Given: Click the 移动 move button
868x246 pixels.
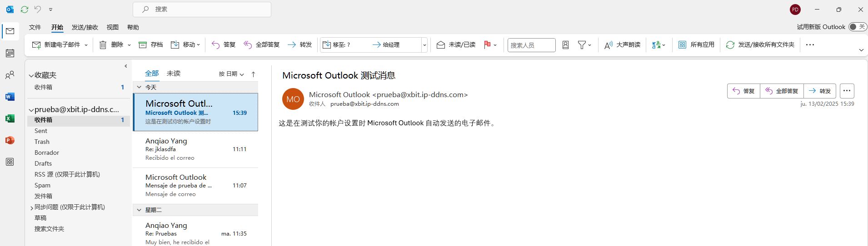Looking at the screenshot, I should pyautogui.click(x=185, y=44).
